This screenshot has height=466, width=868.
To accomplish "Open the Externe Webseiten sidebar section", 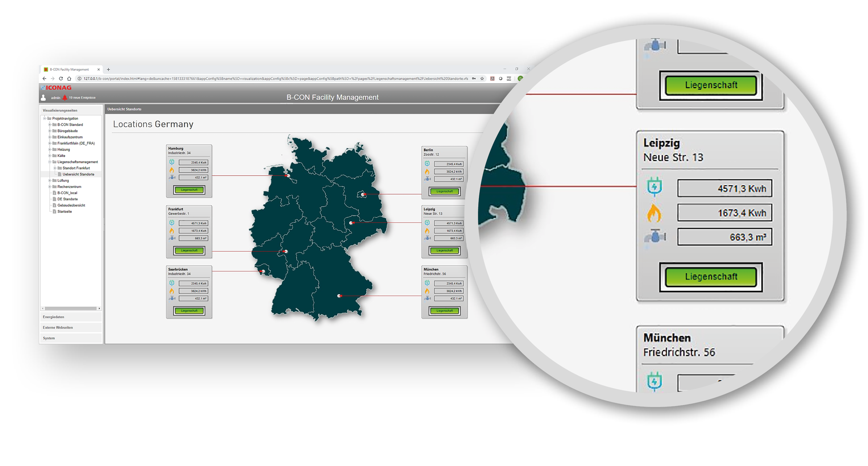I will [x=58, y=327].
